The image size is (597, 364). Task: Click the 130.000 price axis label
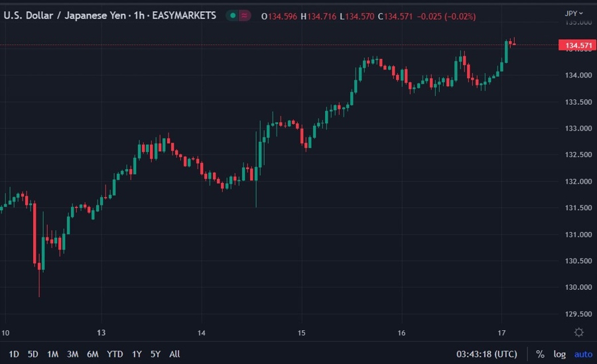(578, 287)
